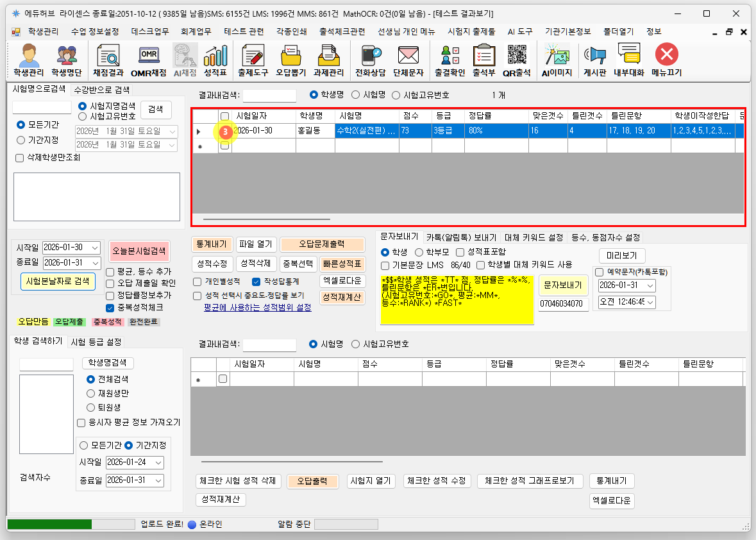Switch to the 수강반으로 검색 tab

[x=101, y=90]
